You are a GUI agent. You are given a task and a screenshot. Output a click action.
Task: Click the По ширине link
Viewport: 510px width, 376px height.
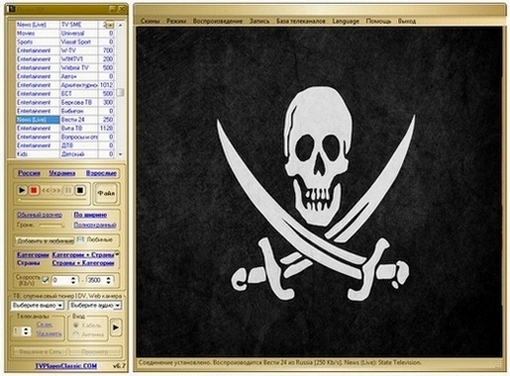pos(90,215)
